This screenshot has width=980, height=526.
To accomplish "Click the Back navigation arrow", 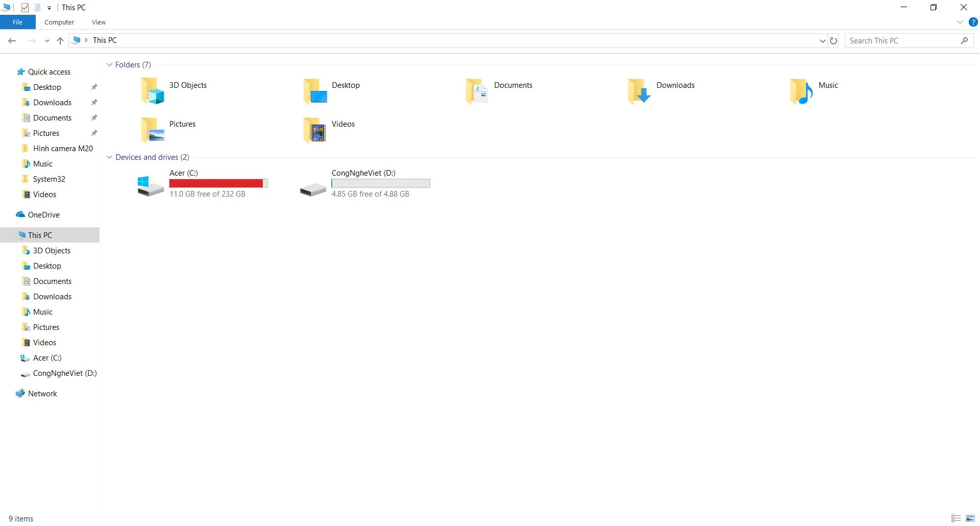I will coord(12,41).
